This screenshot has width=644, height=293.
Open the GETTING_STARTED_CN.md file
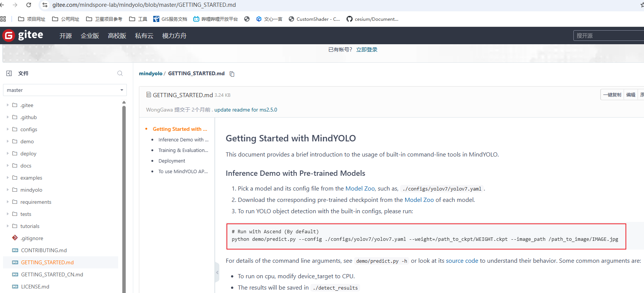[52, 274]
